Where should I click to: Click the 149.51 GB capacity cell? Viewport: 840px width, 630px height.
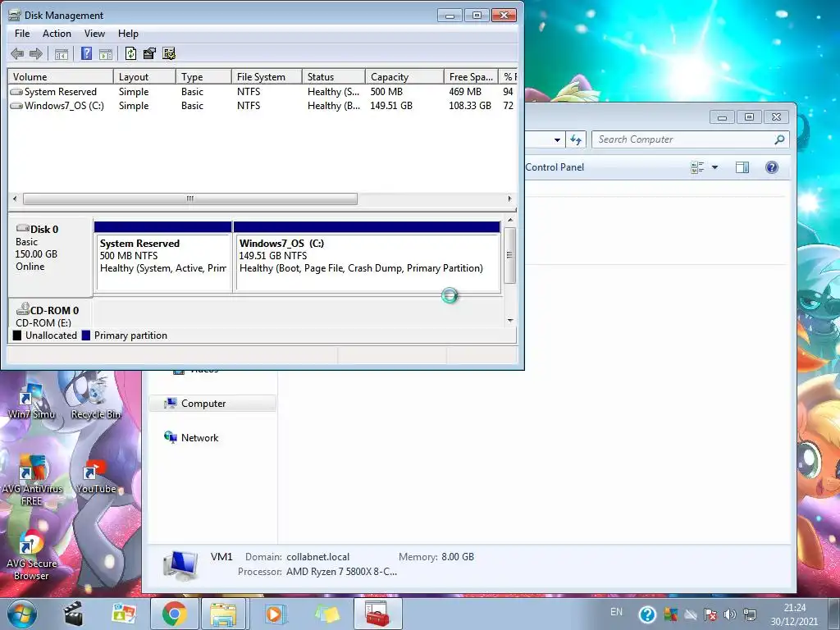pyautogui.click(x=391, y=106)
